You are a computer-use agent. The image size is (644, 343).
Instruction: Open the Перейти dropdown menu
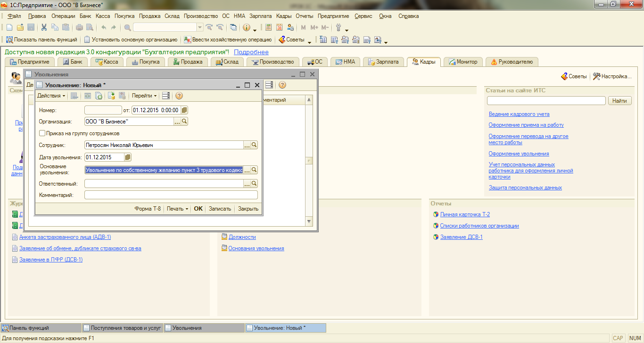coord(144,96)
